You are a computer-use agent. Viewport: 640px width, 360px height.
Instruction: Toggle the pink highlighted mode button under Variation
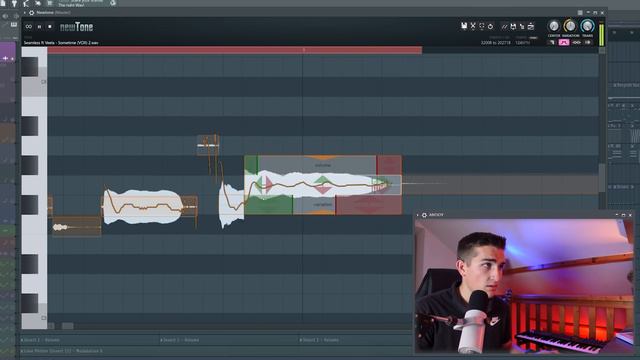tap(564, 42)
